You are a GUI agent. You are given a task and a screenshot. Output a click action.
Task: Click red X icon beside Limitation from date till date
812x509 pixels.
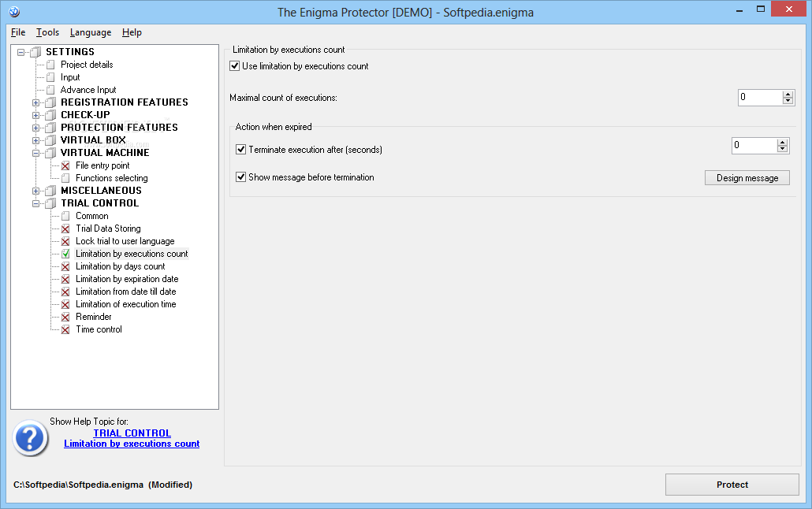click(x=65, y=292)
